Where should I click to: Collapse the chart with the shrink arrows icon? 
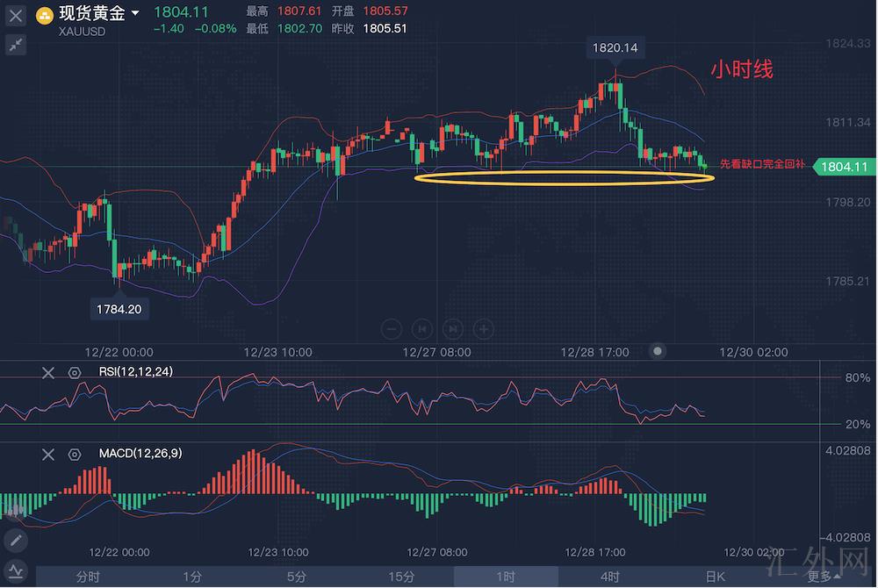[x=16, y=45]
